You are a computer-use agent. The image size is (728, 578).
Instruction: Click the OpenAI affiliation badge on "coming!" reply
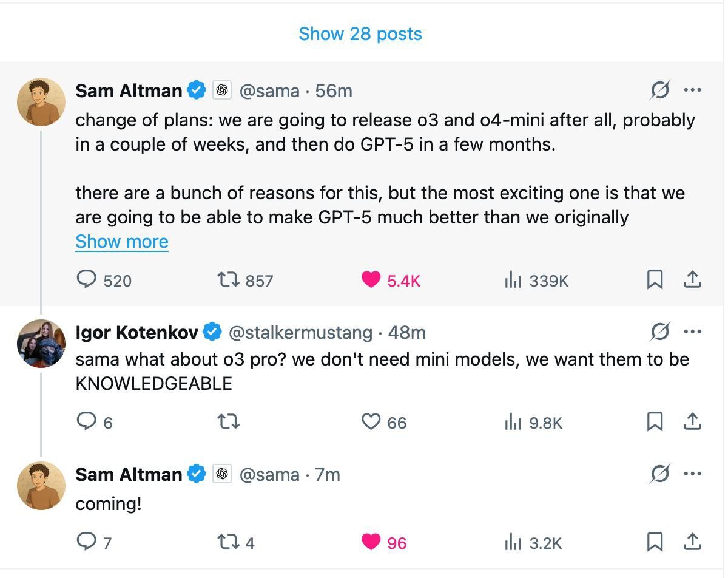[x=222, y=474]
